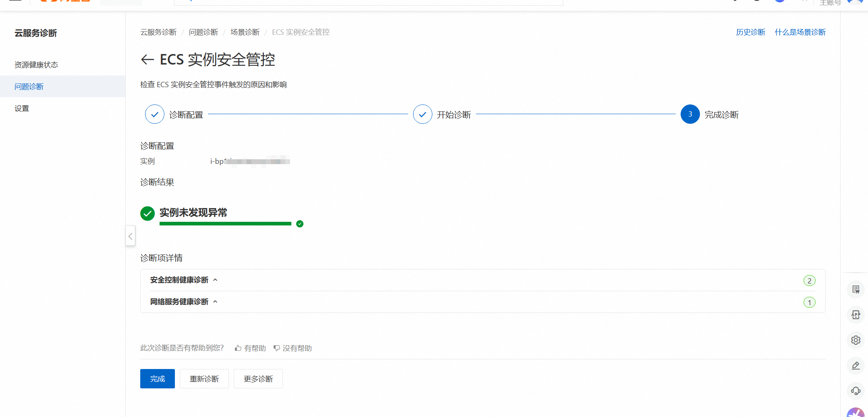Screen dimensions: 868x417
Task: Click the green diagnosis progress bar
Action: coord(225,224)
